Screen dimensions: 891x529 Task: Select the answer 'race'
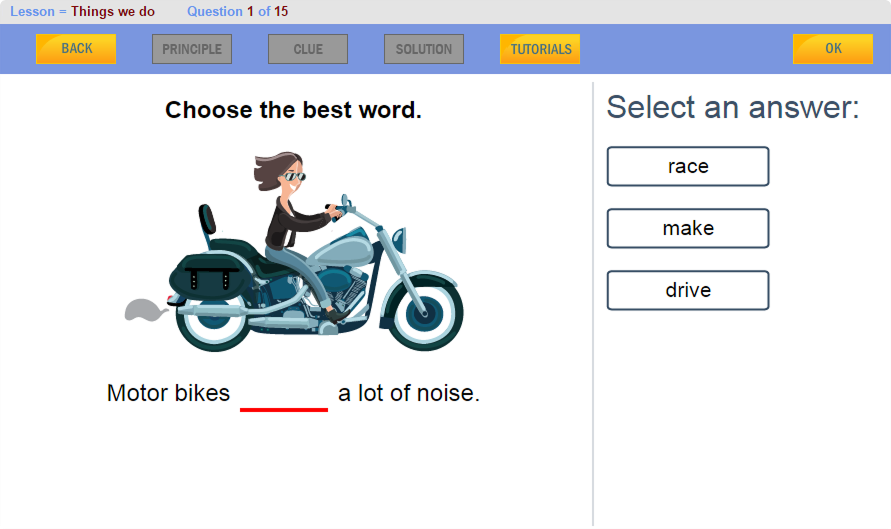pos(688,167)
